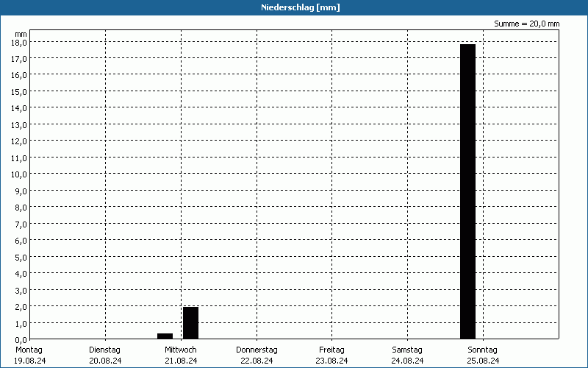Viewport: 588px width, 368px height.
Task: Click the 16,0 y-axis value
Action: pos(19,75)
